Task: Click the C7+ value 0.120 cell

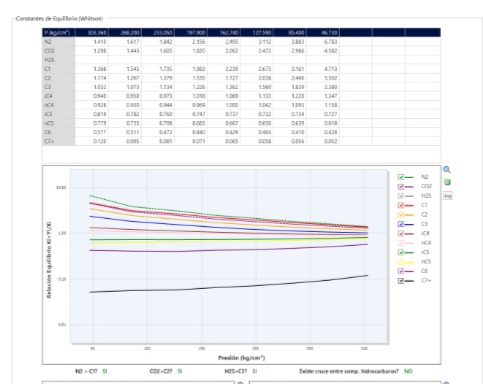Action: (x=92, y=141)
